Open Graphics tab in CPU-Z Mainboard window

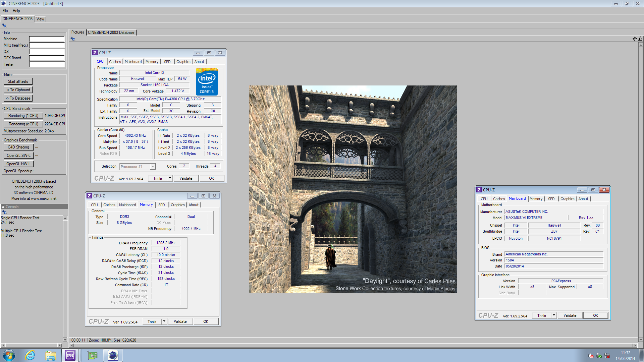pos(568,199)
